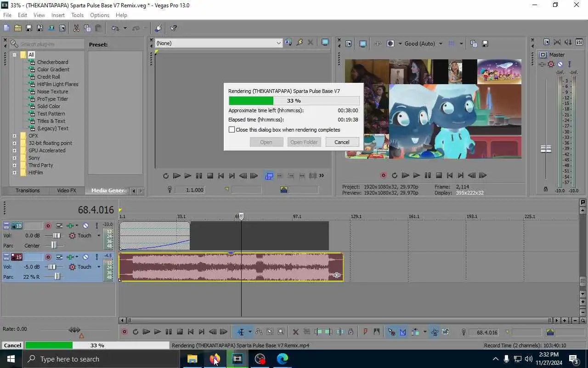The image size is (588, 368).
Task: Expand the OFX folder in plug-in tree
Action: [x=14, y=136]
